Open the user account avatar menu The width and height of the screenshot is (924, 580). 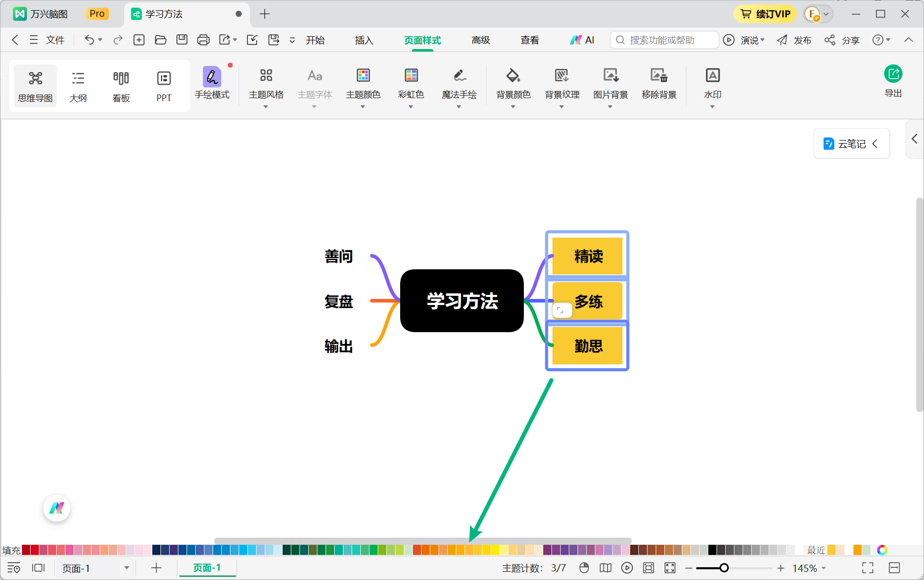(x=818, y=14)
